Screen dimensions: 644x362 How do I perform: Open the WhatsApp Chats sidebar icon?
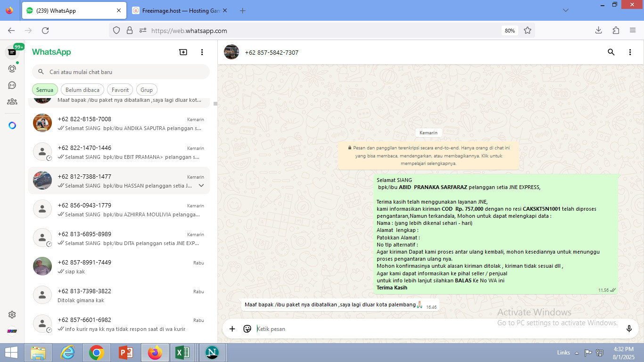click(x=12, y=52)
